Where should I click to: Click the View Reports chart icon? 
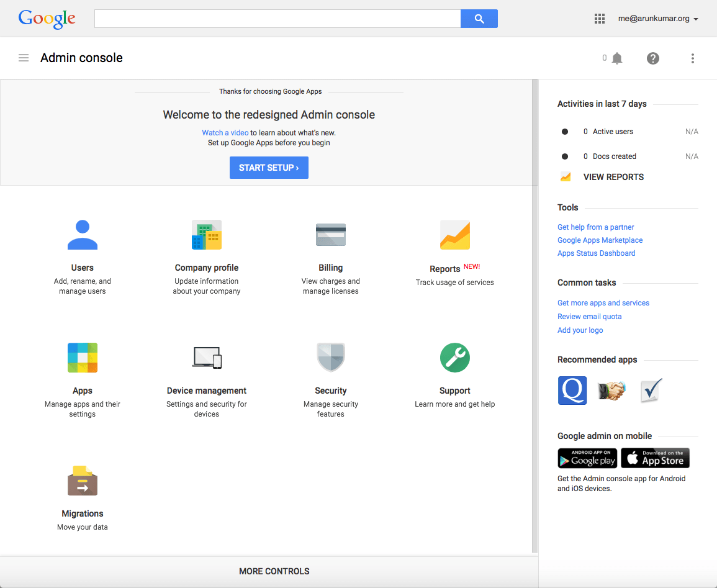click(565, 177)
